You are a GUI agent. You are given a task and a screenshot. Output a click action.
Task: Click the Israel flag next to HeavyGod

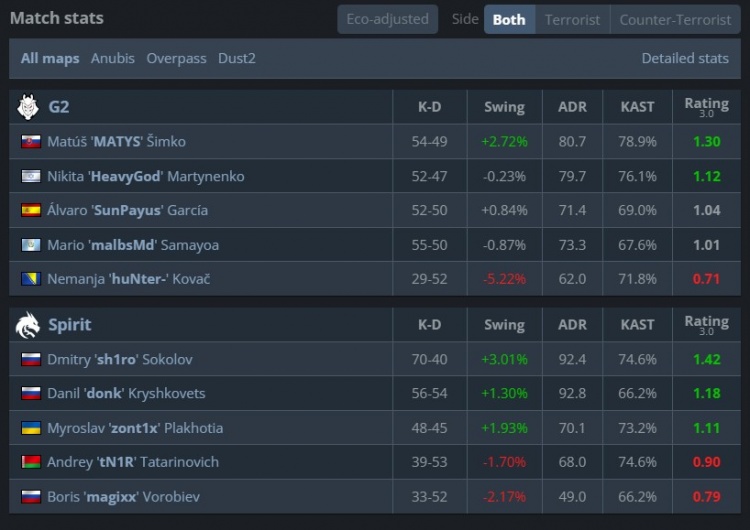(30, 176)
